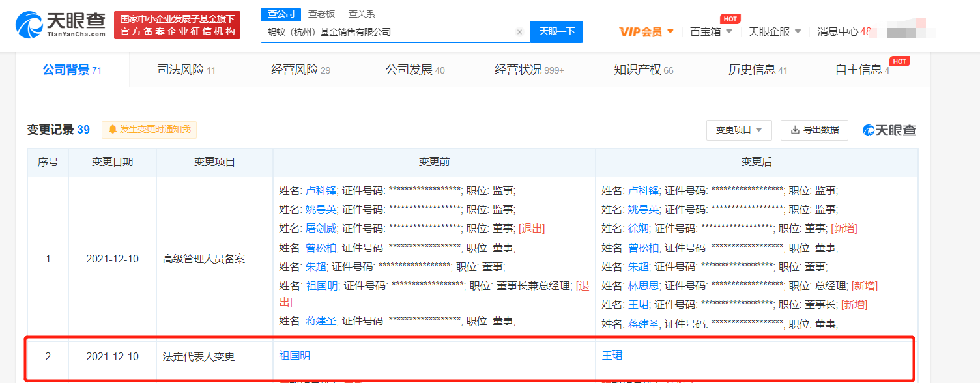Image resolution: width=980 pixels, height=383 pixels.
Task: Clear the search box with X icon
Action: point(519,32)
